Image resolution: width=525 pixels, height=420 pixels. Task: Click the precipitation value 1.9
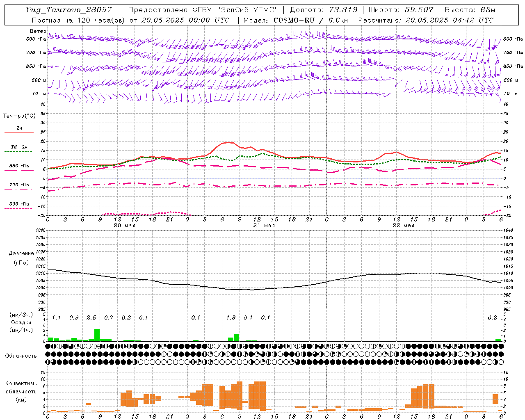(x=231, y=318)
